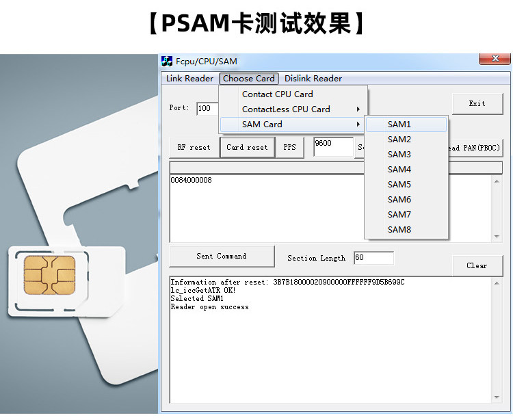Choose SAM3 from the submenu

pyautogui.click(x=406, y=155)
